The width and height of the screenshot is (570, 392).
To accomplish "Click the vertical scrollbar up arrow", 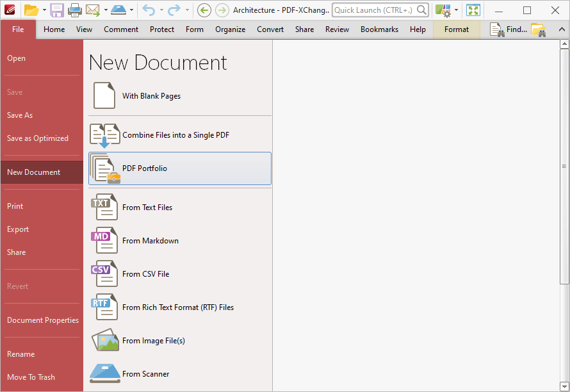I will tap(564, 44).
